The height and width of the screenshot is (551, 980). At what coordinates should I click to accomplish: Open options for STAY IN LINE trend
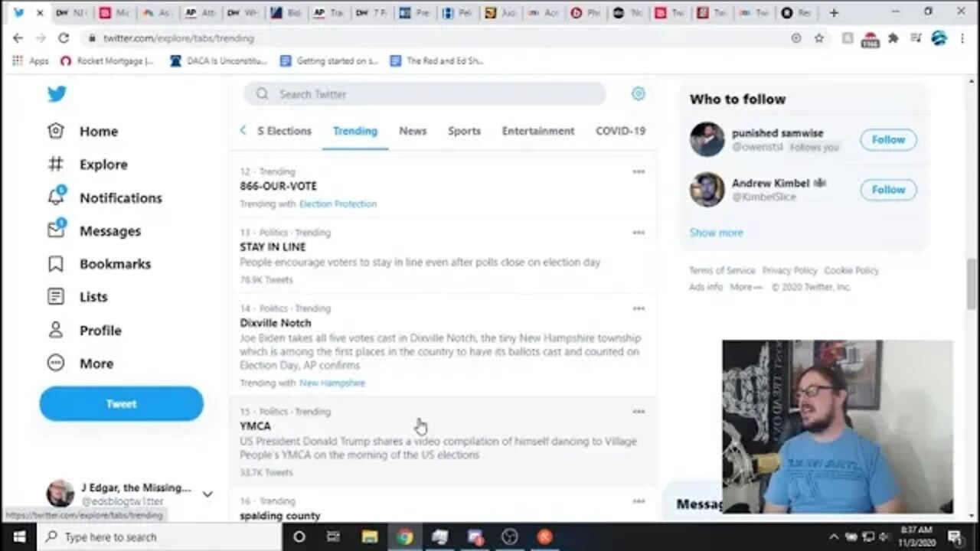click(x=639, y=232)
